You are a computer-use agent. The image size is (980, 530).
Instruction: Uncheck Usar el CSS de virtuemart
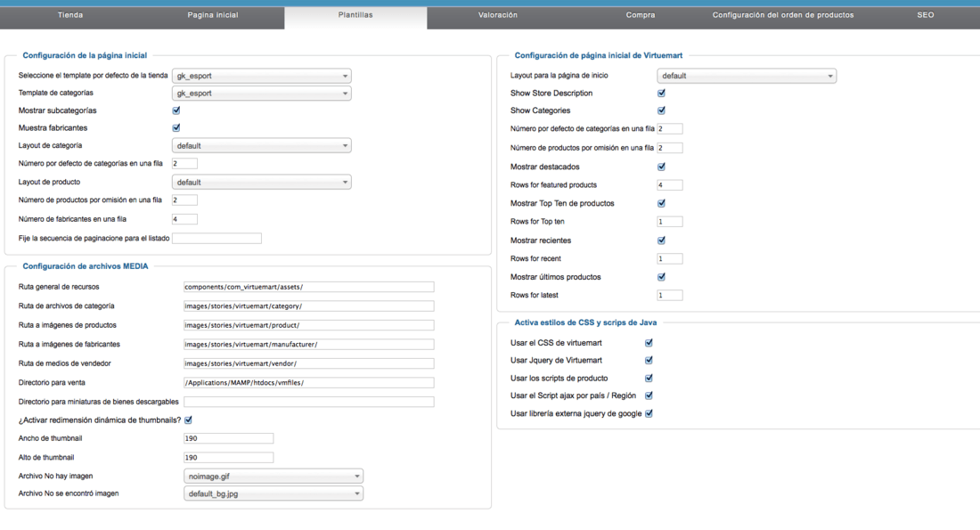pos(649,343)
